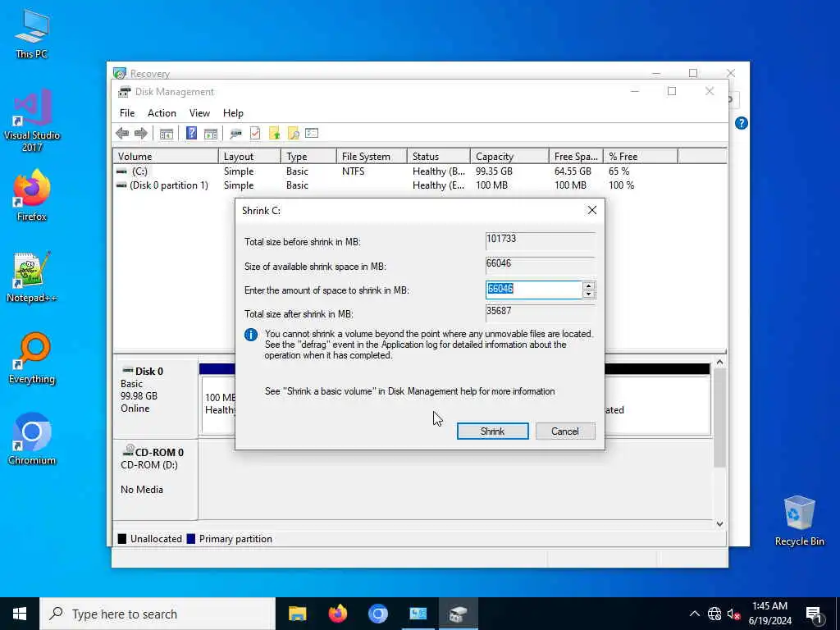Click the drive connection toolbar icon
The width and height of the screenshot is (840, 630).
tap(235, 134)
